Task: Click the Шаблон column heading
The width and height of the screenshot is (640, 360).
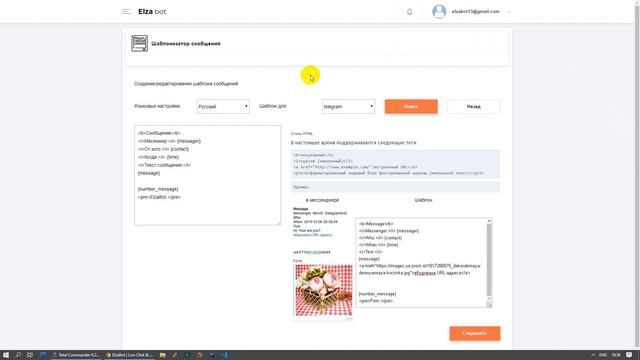Action: (423, 200)
